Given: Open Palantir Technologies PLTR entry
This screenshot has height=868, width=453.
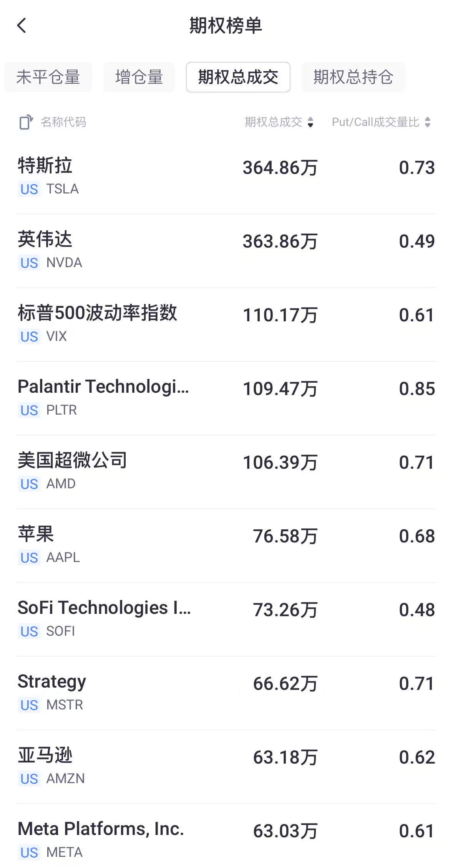Looking at the screenshot, I should coord(226,398).
